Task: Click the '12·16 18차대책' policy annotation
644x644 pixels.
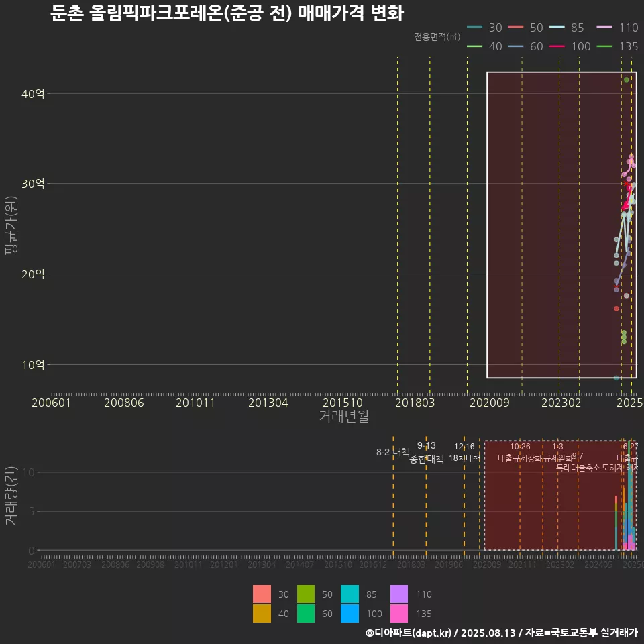Action: click(464, 452)
